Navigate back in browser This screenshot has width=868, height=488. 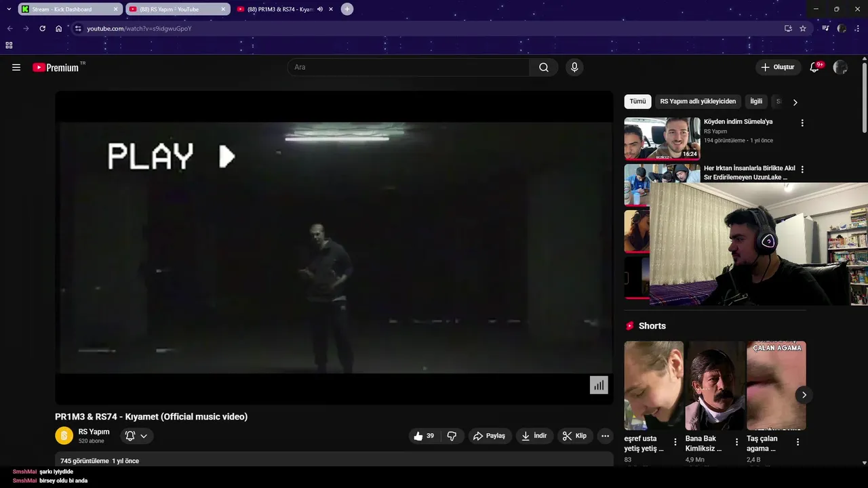tap(9, 28)
